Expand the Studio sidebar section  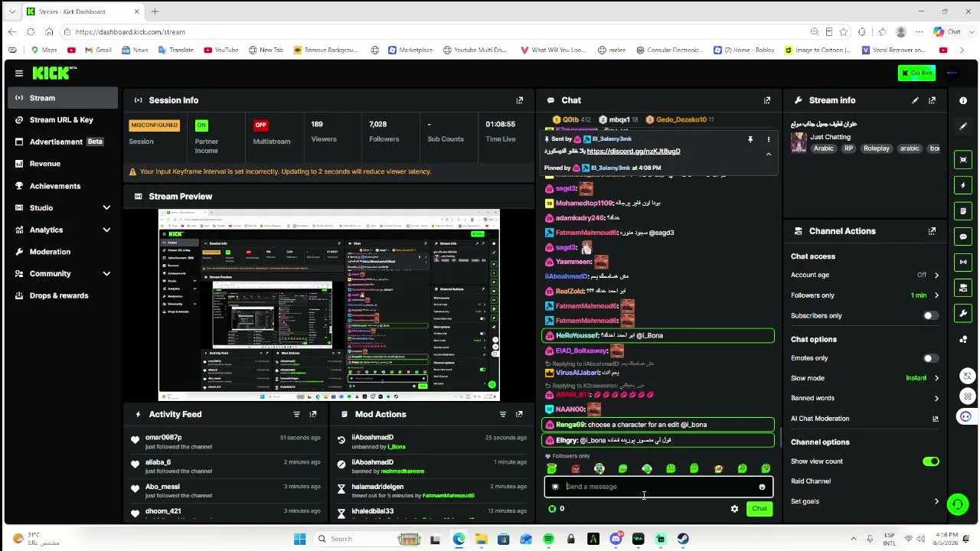[x=106, y=208]
